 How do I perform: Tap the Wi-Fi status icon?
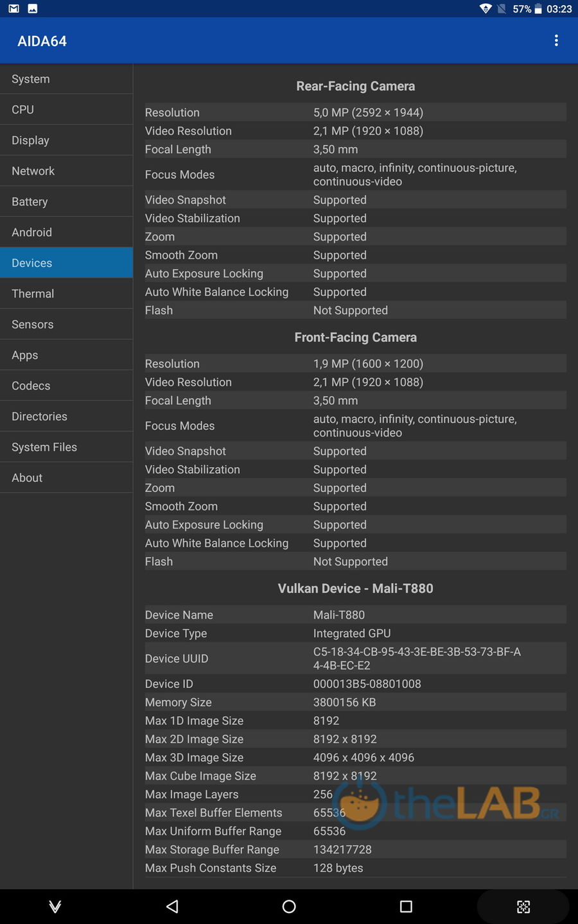pyautogui.click(x=486, y=9)
